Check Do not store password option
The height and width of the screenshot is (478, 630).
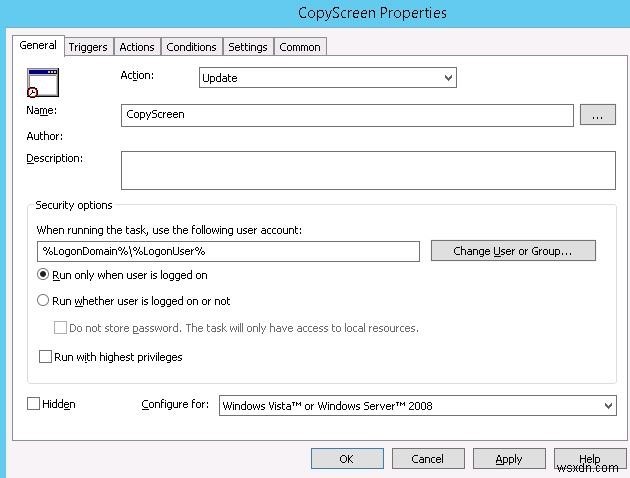click(x=60, y=328)
